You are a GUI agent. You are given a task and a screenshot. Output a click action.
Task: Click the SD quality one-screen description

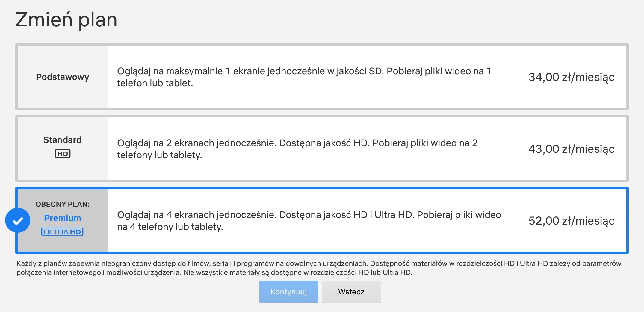[x=304, y=77]
